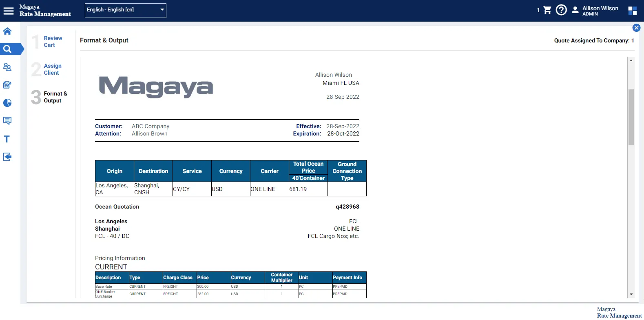644x320 pixels.
Task: Click the Los Angeles, CA origin cell
Action: click(115, 189)
